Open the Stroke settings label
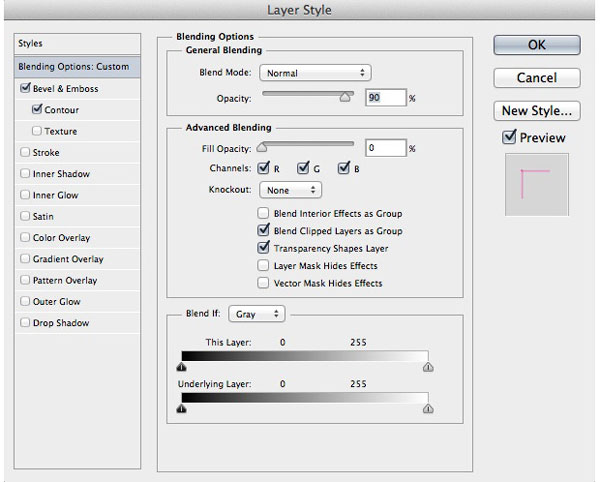The width and height of the screenshot is (600, 482). (x=46, y=153)
